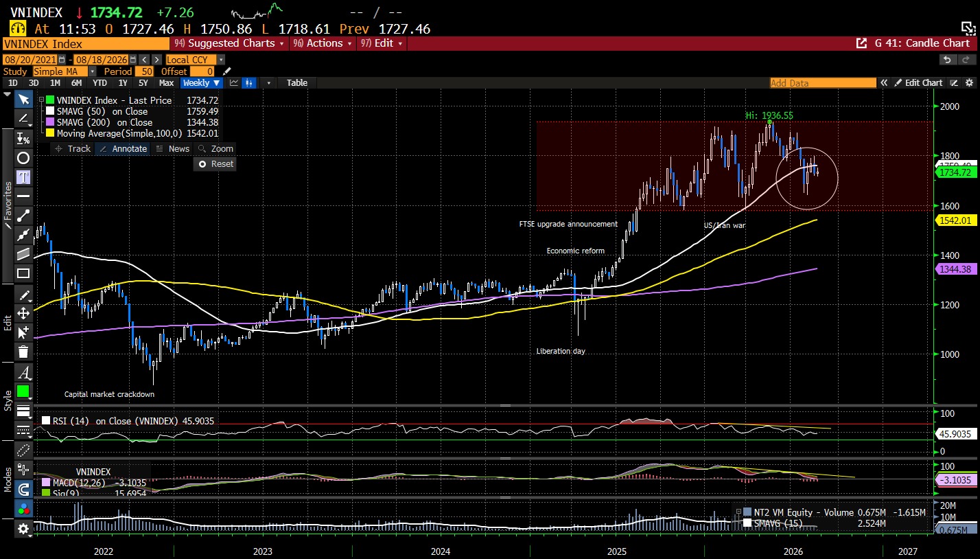Choose the percent change measure tool
This screenshot has width=980, height=559.
[23, 138]
